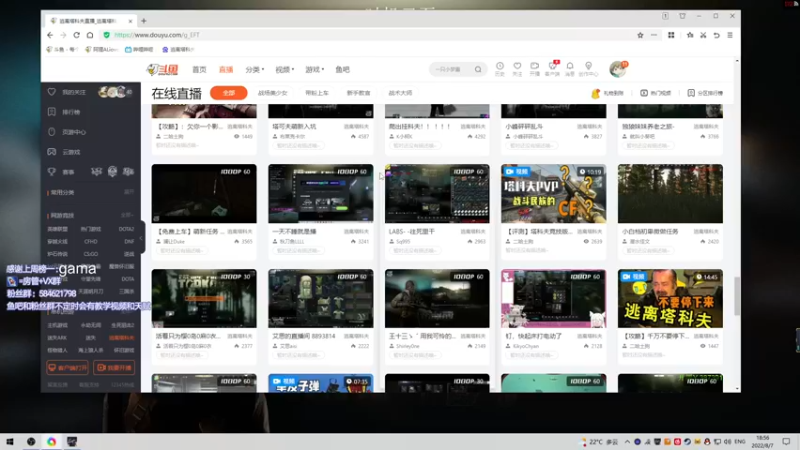Click the 热门视频 link
800x450 pixels.
click(656, 93)
